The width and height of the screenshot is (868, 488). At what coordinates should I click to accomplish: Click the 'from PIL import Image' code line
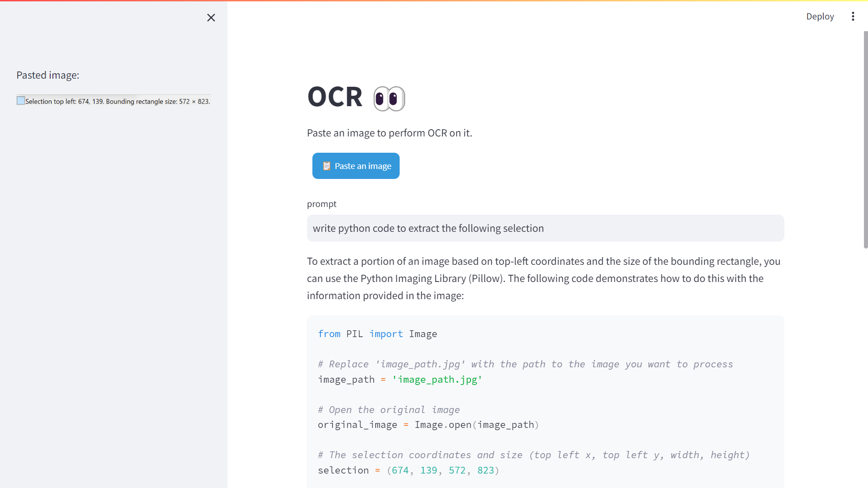click(x=377, y=334)
